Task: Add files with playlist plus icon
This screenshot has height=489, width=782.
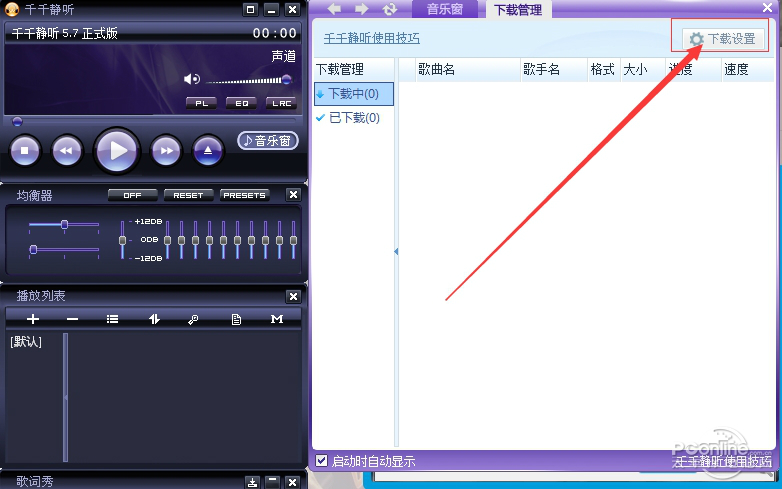Action: tap(33, 319)
